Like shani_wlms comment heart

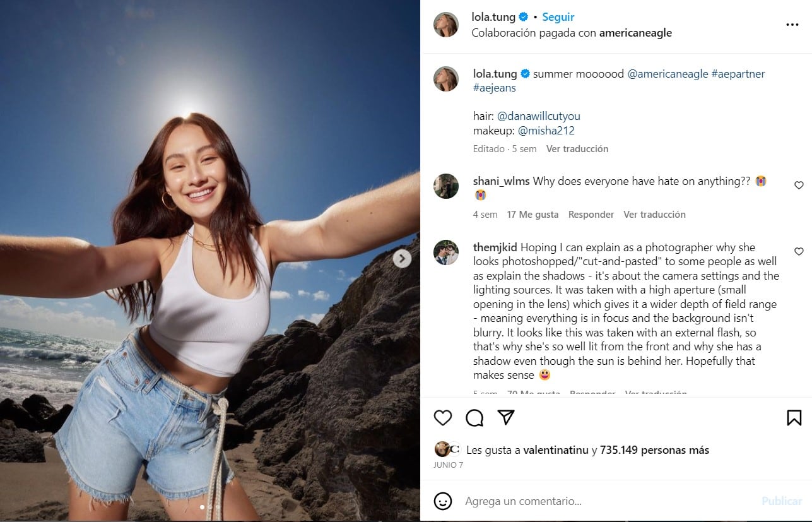pos(799,186)
